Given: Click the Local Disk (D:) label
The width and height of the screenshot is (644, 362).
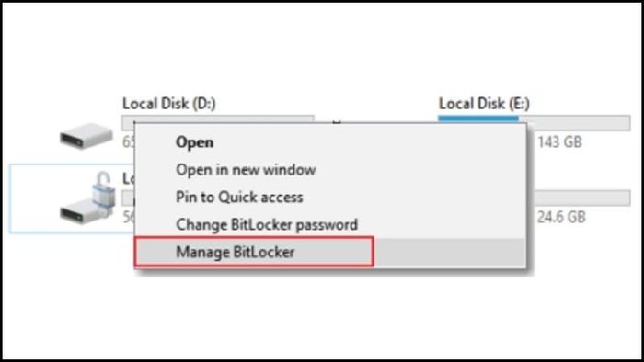Looking at the screenshot, I should coord(168,103).
